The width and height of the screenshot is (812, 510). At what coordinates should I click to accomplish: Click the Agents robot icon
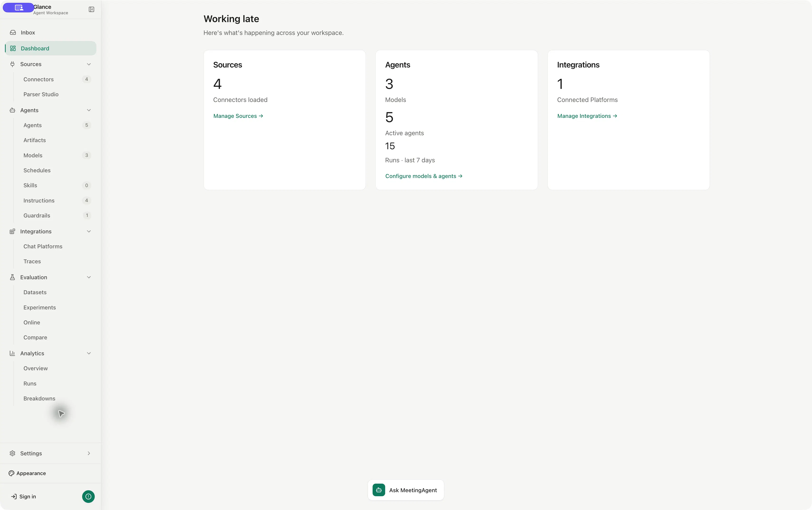coord(13,110)
